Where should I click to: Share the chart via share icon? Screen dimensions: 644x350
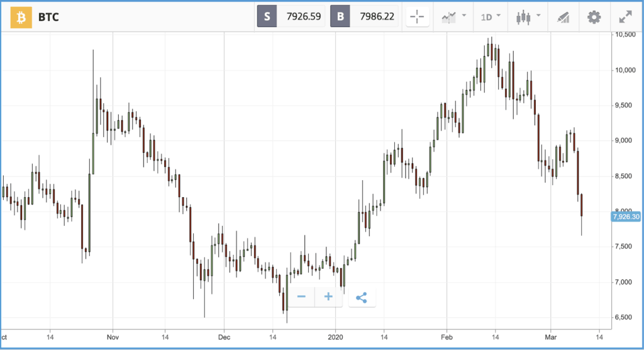pyautogui.click(x=362, y=297)
